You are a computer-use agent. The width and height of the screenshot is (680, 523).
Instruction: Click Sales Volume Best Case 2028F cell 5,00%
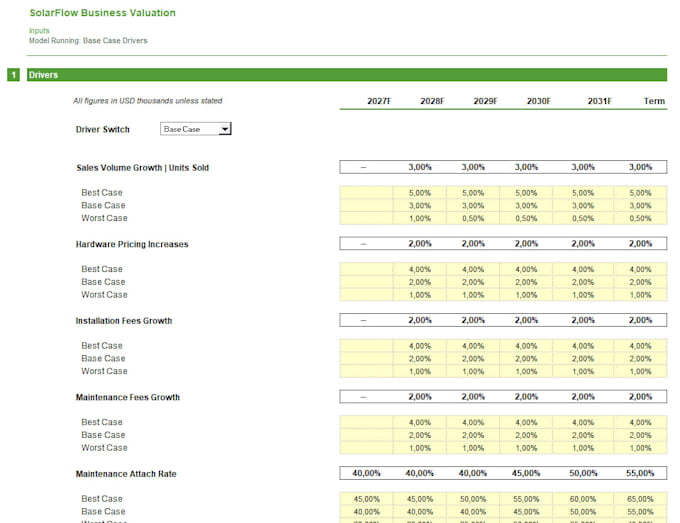coord(419,193)
